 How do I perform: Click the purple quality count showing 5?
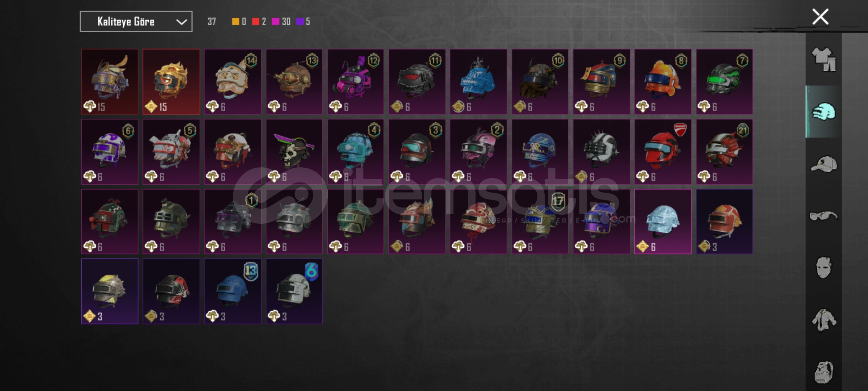(303, 22)
